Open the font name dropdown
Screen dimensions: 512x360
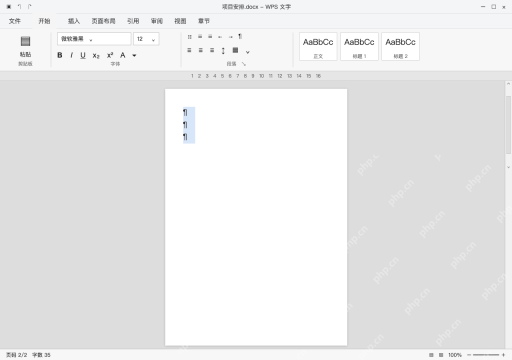click(x=94, y=39)
